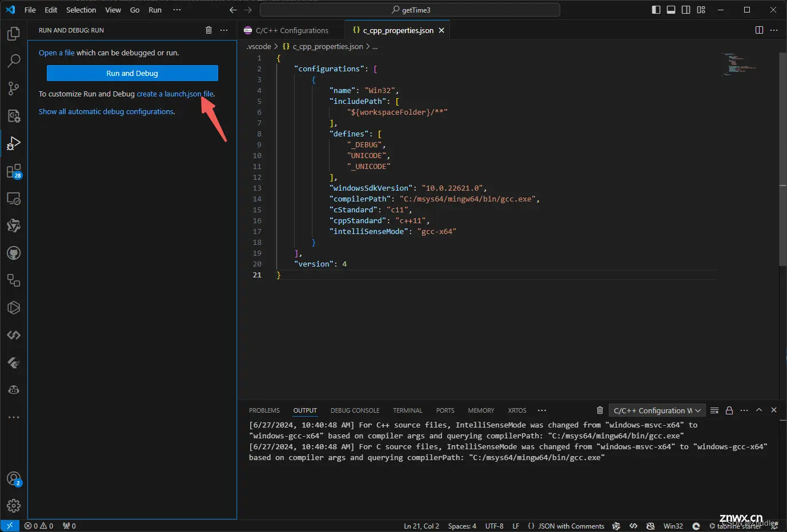Screen dimensions: 787x532
Task: Click the editor minimap preview
Action: (x=740, y=64)
